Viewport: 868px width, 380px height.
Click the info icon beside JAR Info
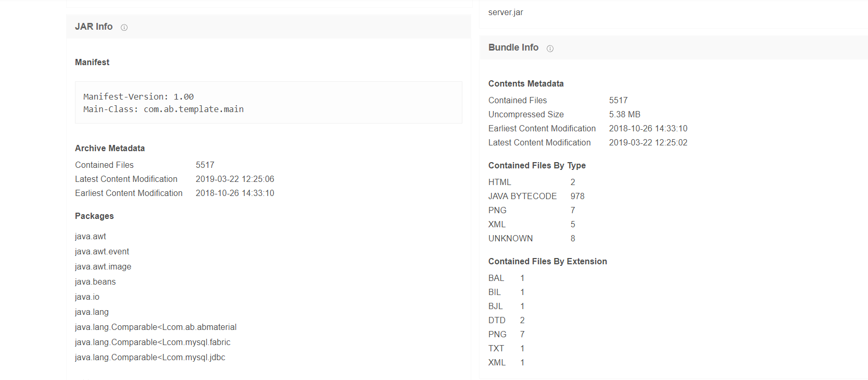point(124,28)
